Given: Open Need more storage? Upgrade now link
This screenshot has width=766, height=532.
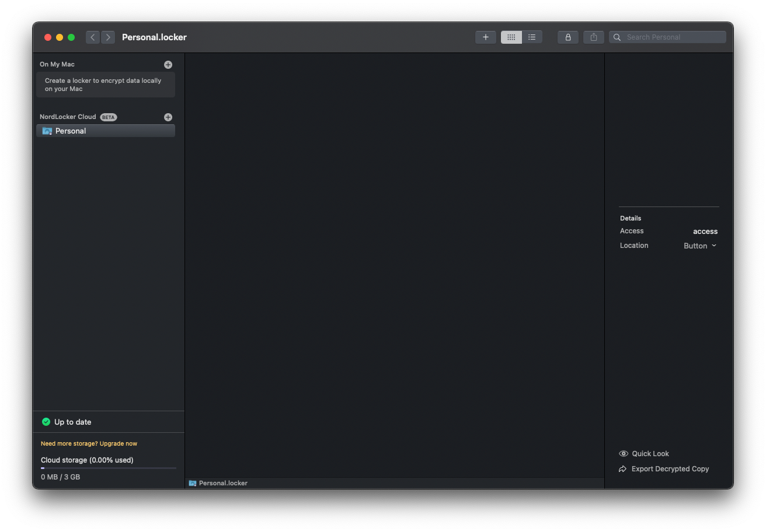Looking at the screenshot, I should coord(89,444).
